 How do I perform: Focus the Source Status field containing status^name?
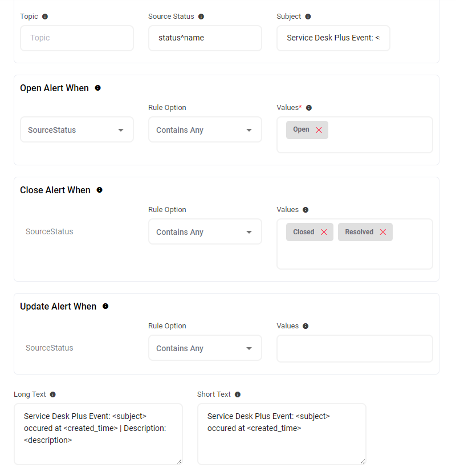click(205, 38)
